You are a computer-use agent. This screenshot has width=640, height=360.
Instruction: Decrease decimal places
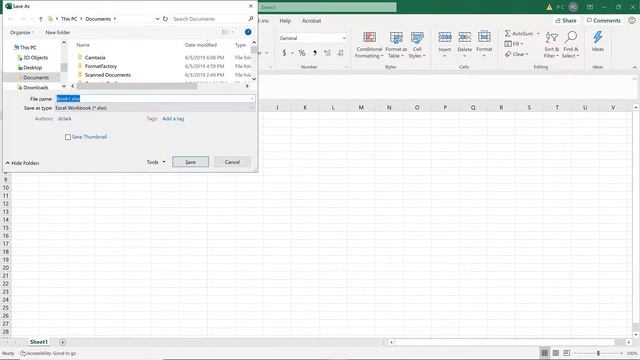tap(340, 53)
